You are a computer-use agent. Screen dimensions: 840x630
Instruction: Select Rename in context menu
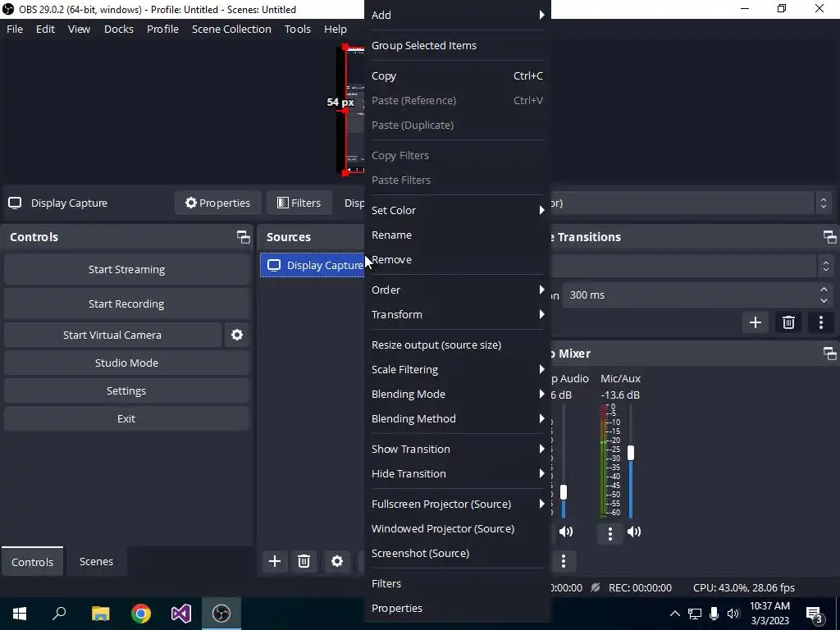pyautogui.click(x=458, y=235)
